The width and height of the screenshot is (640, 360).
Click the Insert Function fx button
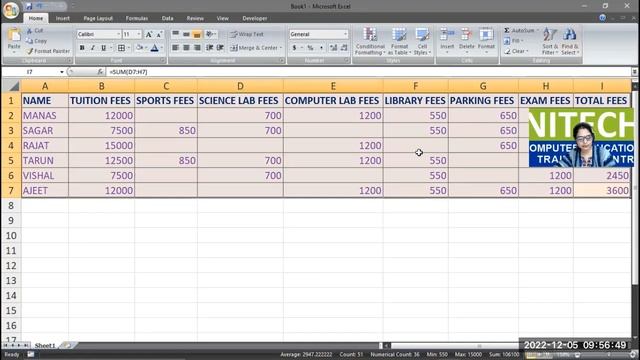[100, 72]
